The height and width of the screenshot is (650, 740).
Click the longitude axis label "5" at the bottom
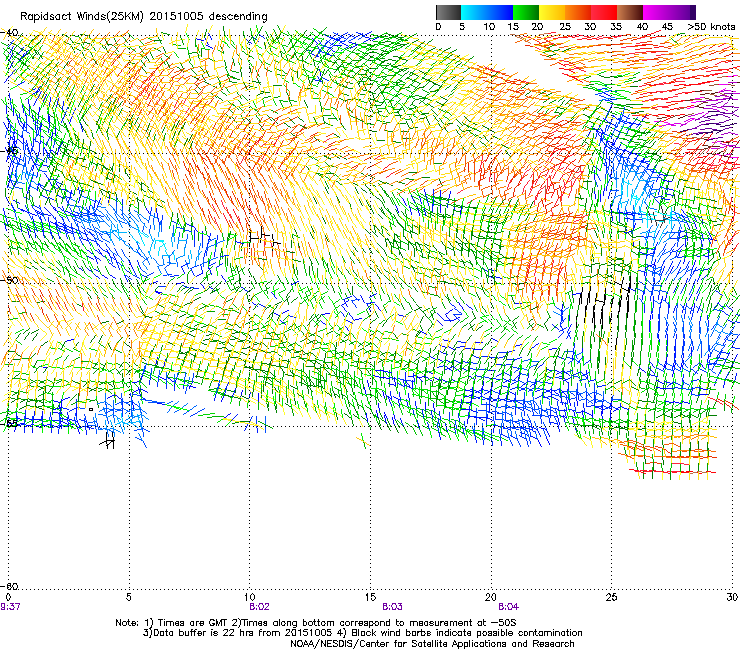pyautogui.click(x=128, y=597)
